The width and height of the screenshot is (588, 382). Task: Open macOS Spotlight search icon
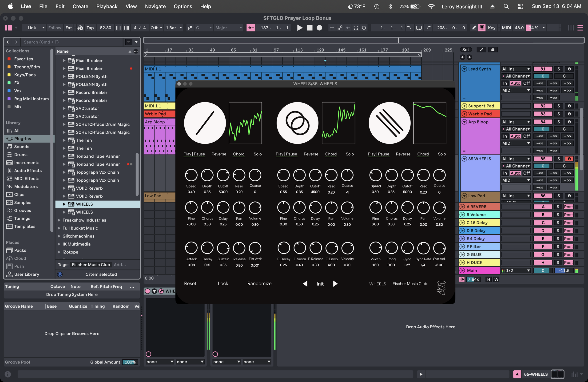pyautogui.click(x=506, y=6)
